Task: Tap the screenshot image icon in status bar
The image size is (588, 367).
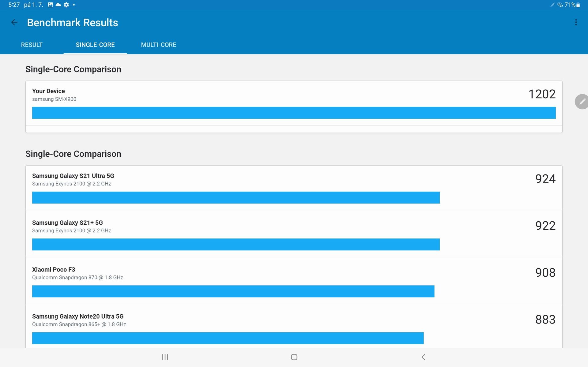Action: point(50,5)
